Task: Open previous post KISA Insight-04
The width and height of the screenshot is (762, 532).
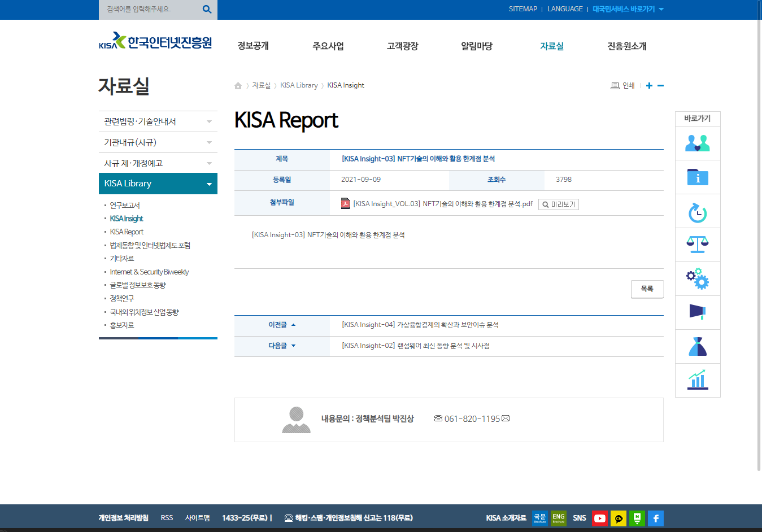Action: [x=420, y=325]
